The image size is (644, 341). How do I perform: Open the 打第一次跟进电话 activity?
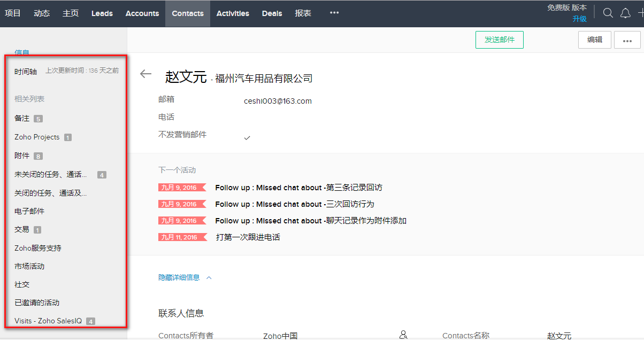(x=248, y=237)
